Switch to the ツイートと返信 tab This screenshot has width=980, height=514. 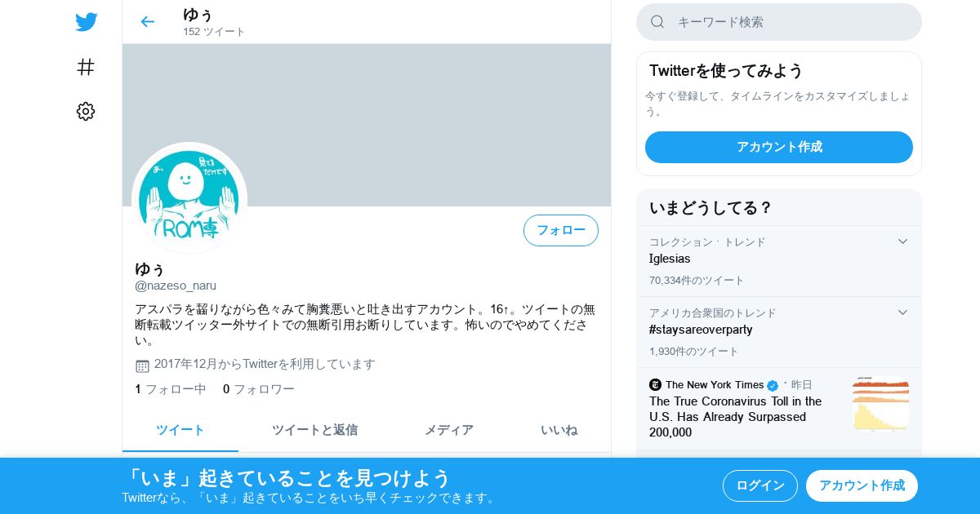(x=314, y=430)
